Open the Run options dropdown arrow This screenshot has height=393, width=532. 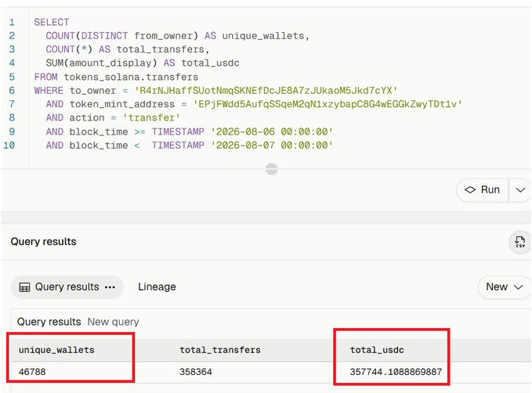(520, 190)
